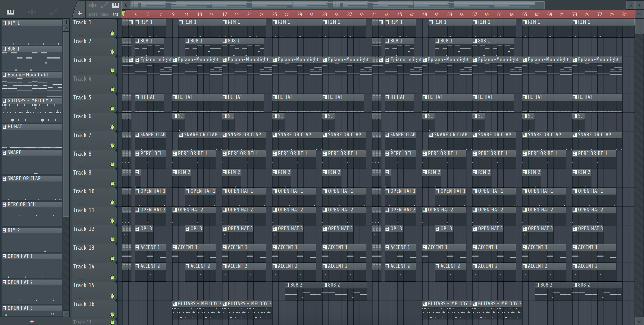The width and height of the screenshot is (644, 325).
Task: Mute Track 2 with its green LED
Action: [112, 52]
